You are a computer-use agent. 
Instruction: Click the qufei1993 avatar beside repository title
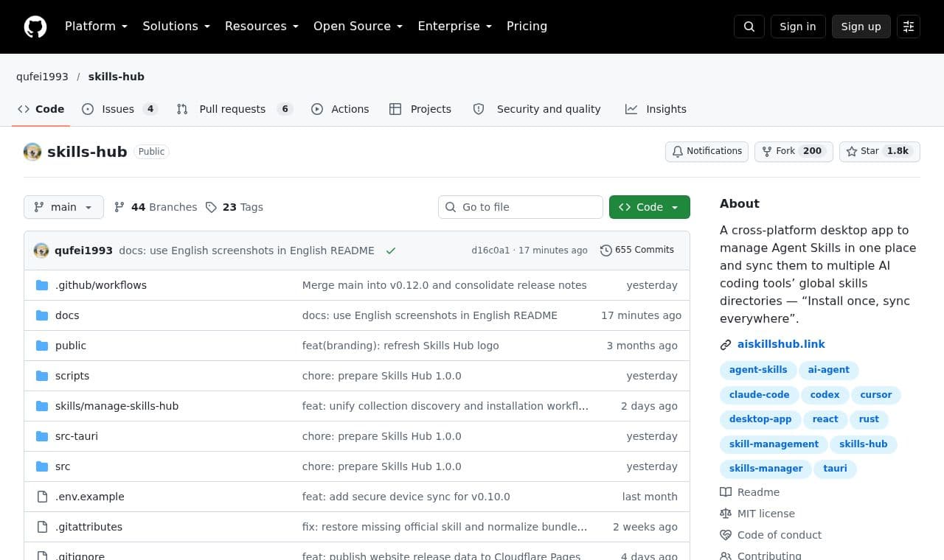pos(32,152)
